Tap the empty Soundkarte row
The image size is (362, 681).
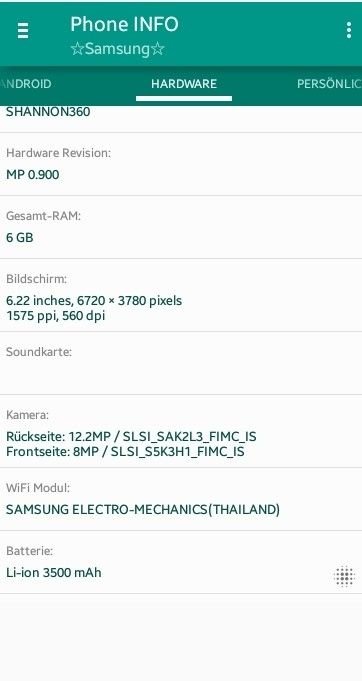point(181,364)
